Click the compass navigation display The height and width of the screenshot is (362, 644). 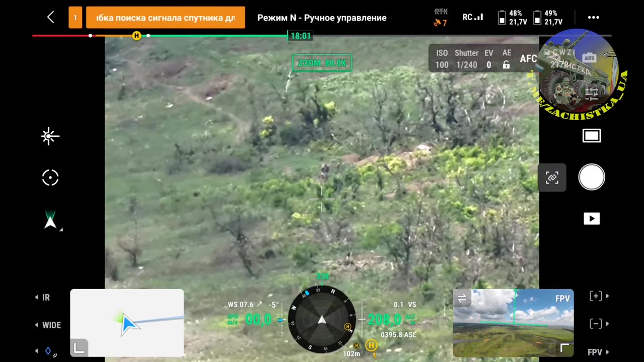point(322,319)
